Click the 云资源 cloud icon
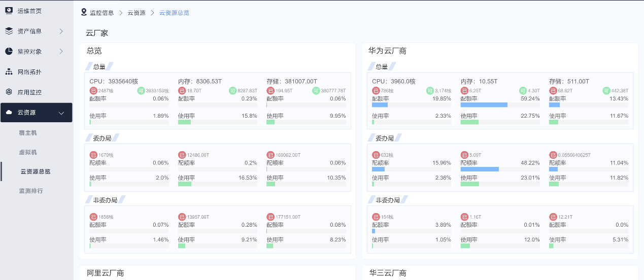This screenshot has width=644, height=280. [x=9, y=113]
